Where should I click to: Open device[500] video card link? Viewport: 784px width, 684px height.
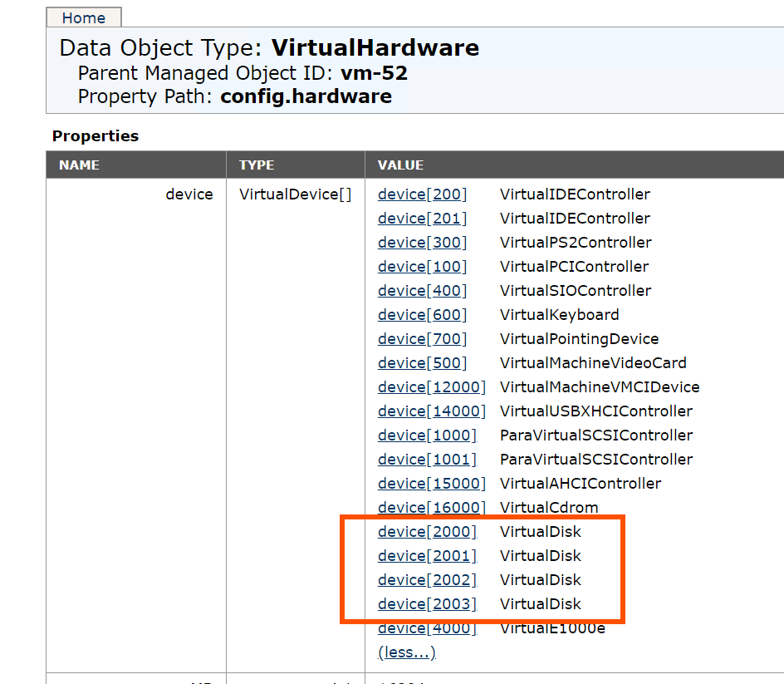point(422,363)
